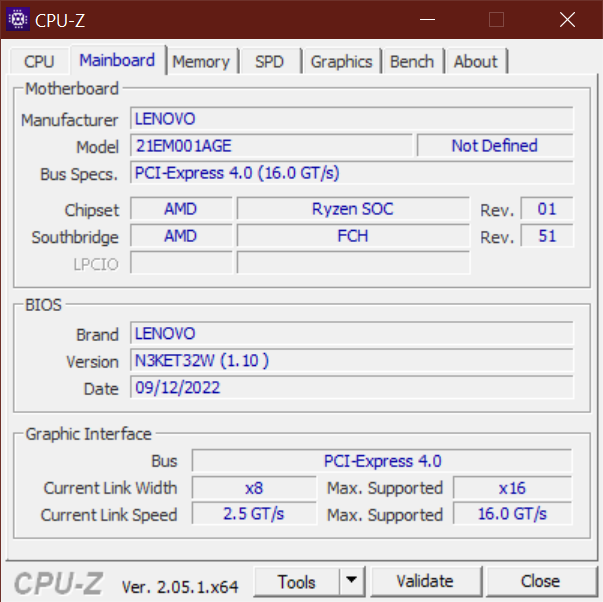This screenshot has width=603, height=602.
Task: Click the Tools button
Action: click(x=297, y=581)
